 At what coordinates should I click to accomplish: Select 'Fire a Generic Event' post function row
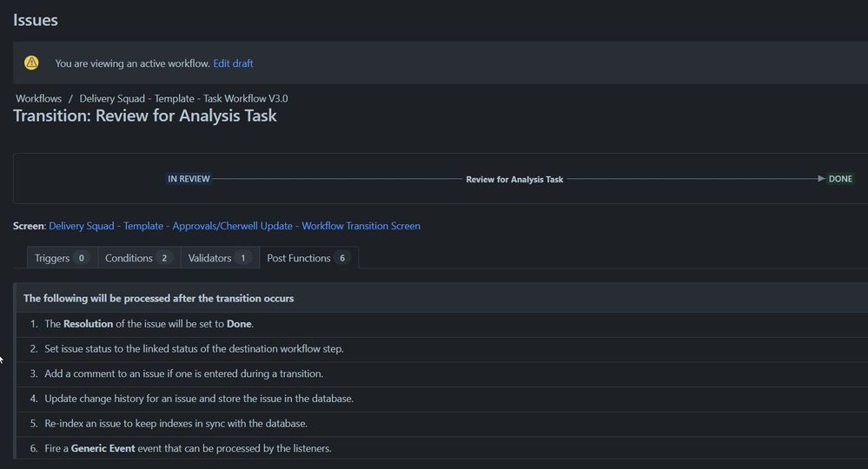[441, 448]
